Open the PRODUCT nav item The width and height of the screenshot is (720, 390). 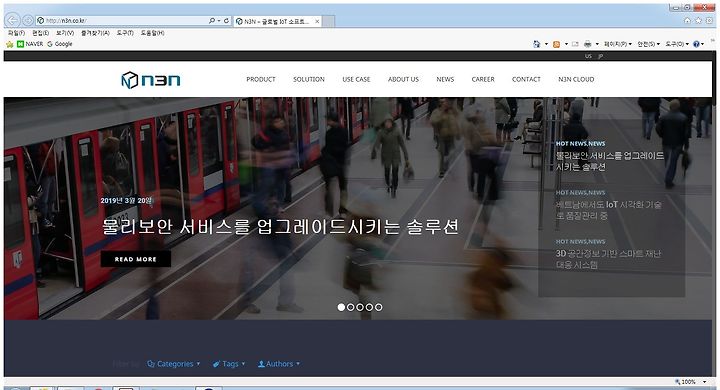click(x=261, y=79)
